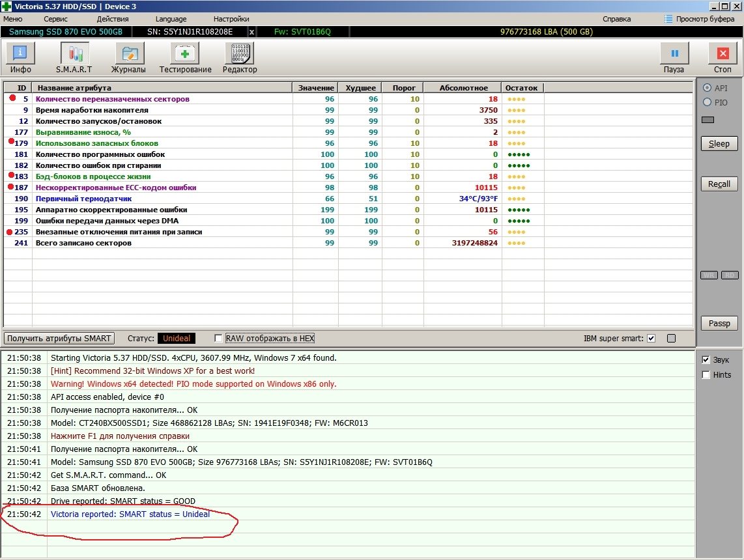Open the Инфо toolbar icon

pyautogui.click(x=20, y=53)
